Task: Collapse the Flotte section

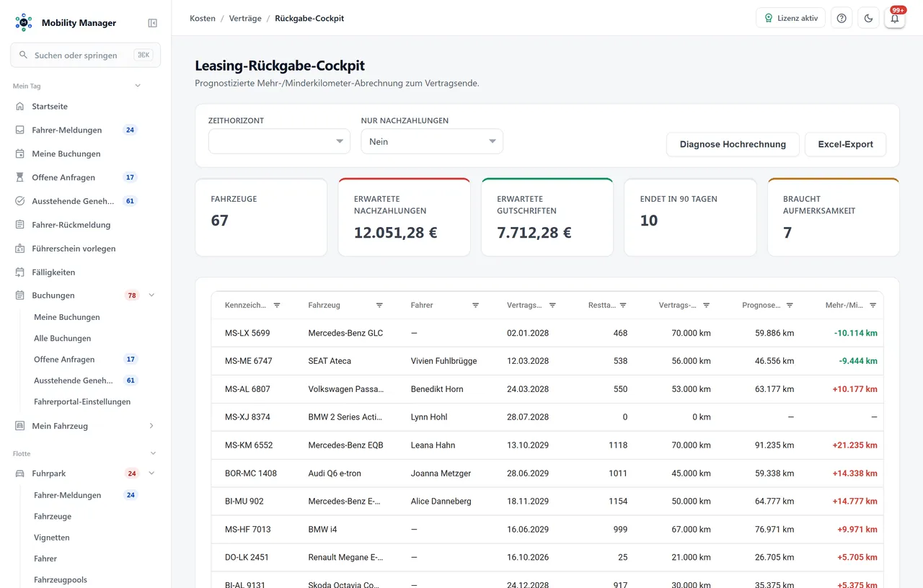Action: 153,453
